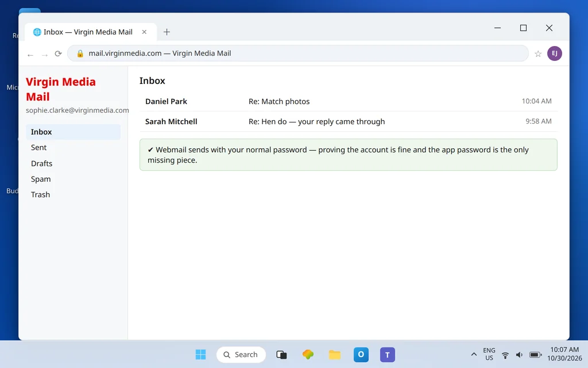Open the Wi-Fi network icon
Image resolution: width=588 pixels, height=368 pixels.
pyautogui.click(x=505, y=355)
